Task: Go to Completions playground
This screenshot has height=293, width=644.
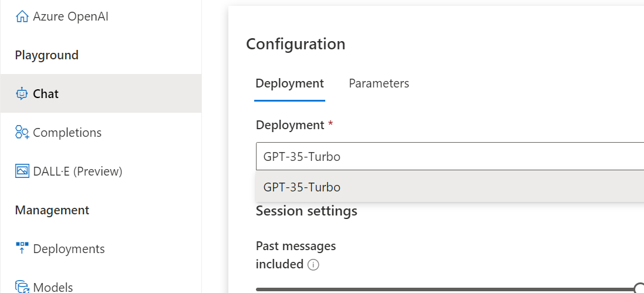Action: coord(67,133)
